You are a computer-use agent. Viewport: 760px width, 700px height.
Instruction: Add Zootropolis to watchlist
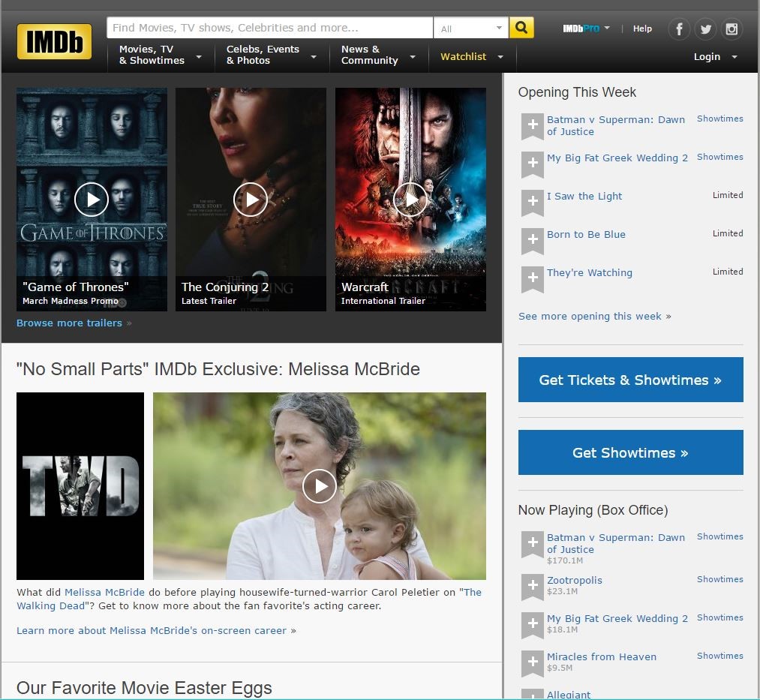[x=532, y=587]
